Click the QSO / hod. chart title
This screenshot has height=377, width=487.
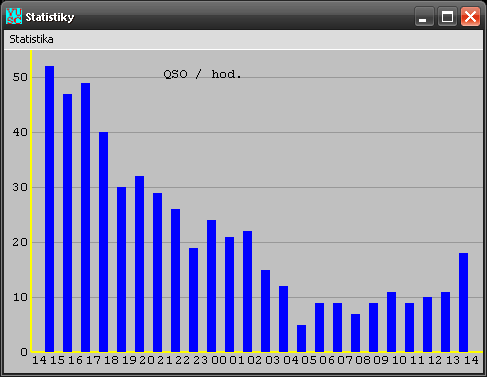pos(202,74)
